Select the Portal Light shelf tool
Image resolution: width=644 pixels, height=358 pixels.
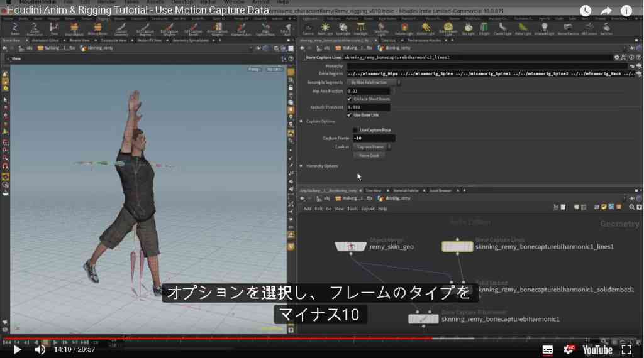(x=523, y=29)
